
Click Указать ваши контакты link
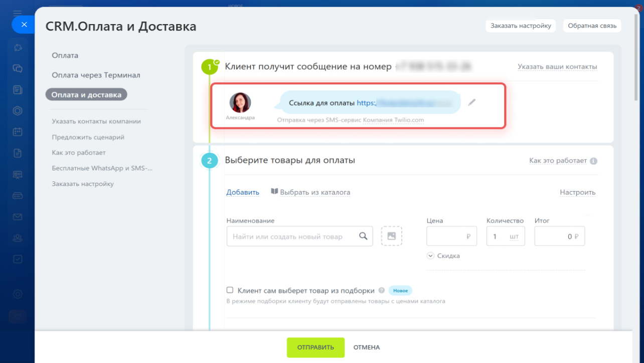pos(557,67)
